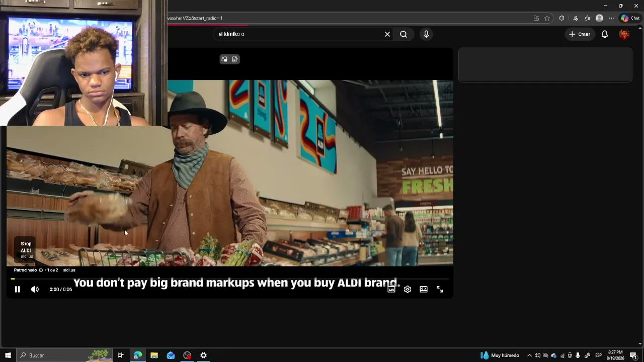Open the favorites list icon
644x362 pixels.
[x=587, y=18]
